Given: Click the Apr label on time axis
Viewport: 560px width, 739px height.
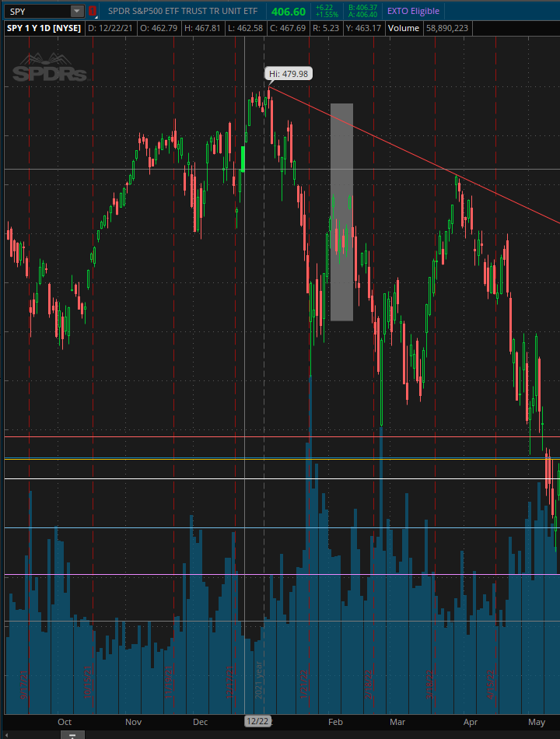Looking at the screenshot, I should pyautogui.click(x=471, y=722).
